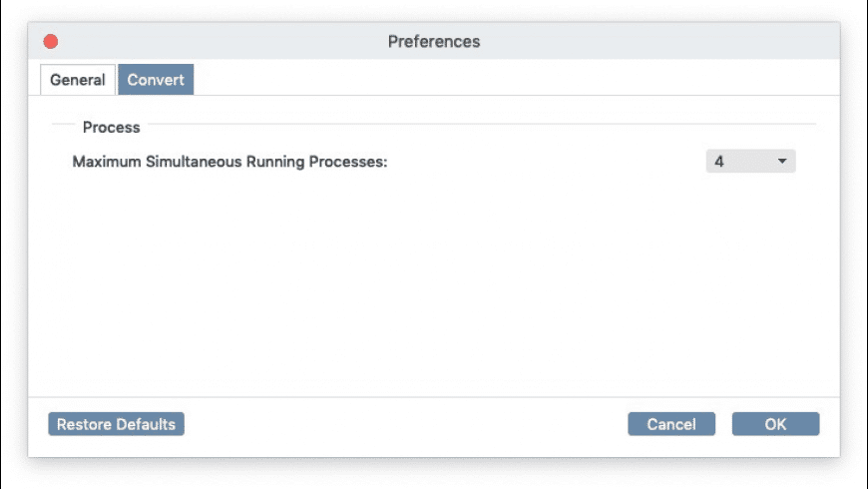This screenshot has width=868, height=489.
Task: Cancel the Preferences dialog
Action: 671,424
